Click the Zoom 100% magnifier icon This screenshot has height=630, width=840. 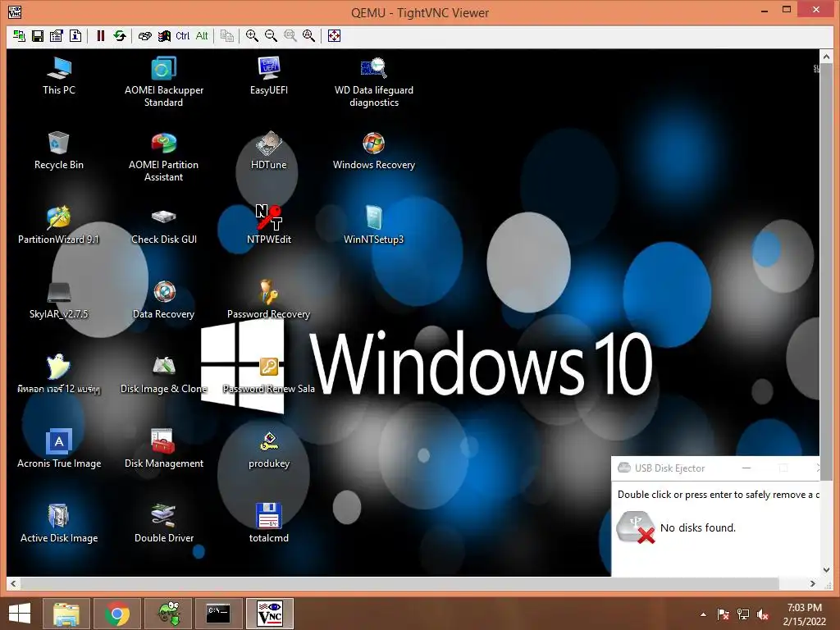click(x=290, y=36)
